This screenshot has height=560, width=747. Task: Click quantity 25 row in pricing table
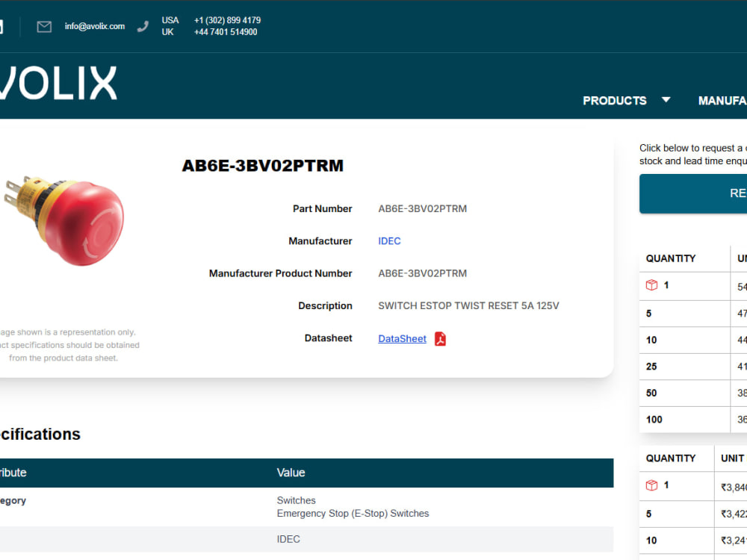[693, 367]
